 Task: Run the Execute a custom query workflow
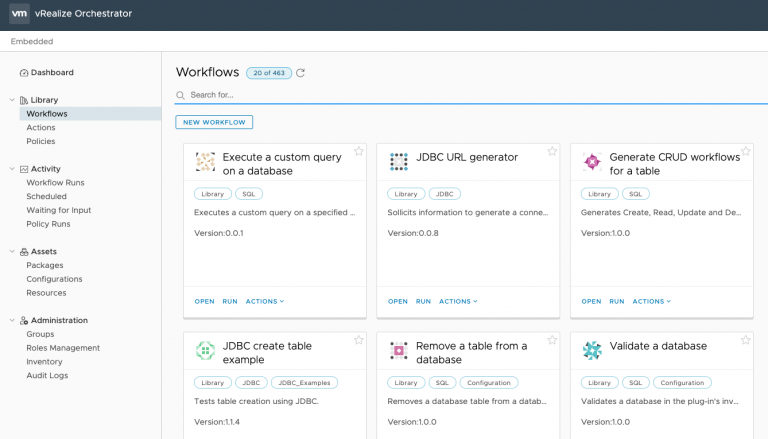[230, 301]
